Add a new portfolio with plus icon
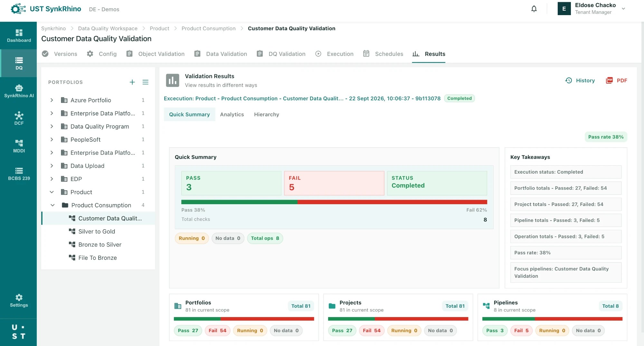The width and height of the screenshot is (644, 346). tap(132, 82)
